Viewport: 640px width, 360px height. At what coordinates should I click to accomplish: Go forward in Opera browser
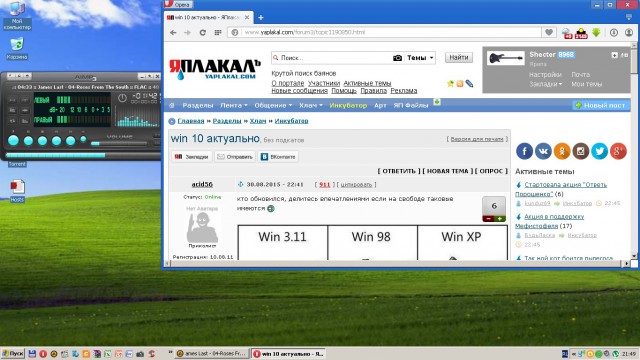(x=187, y=32)
